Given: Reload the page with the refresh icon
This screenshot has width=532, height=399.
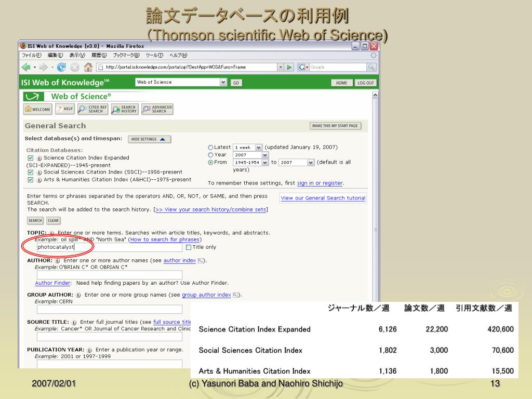Looking at the screenshot, I should [x=61, y=67].
